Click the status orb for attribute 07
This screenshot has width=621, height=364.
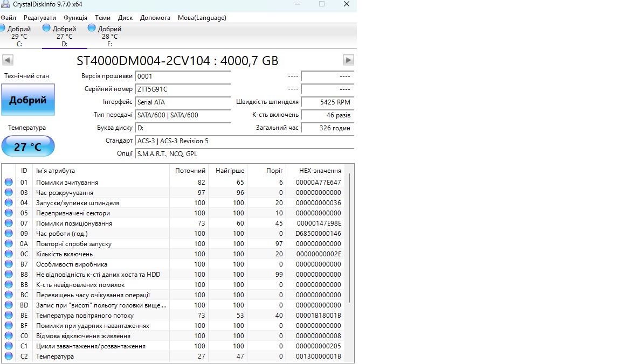coord(9,223)
